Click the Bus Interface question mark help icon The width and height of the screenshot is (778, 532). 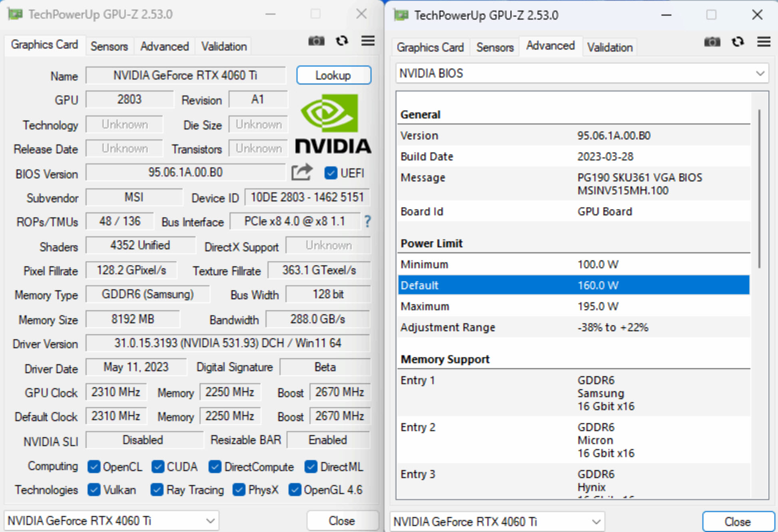click(367, 221)
